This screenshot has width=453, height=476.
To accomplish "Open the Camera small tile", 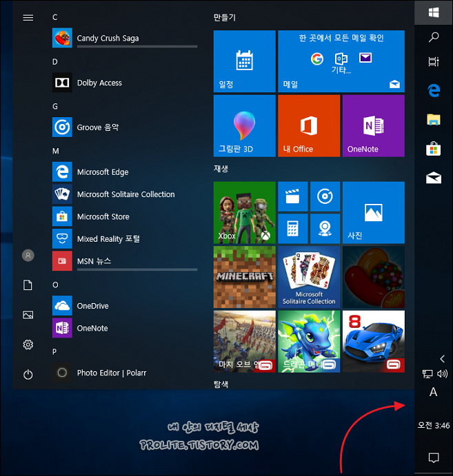I will pos(325,229).
